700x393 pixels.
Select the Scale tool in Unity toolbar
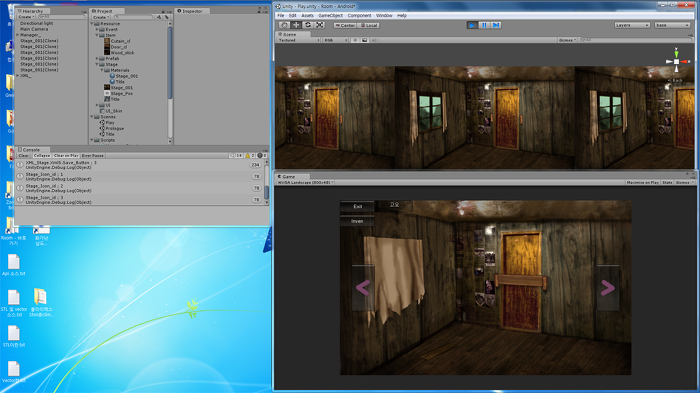[320, 25]
